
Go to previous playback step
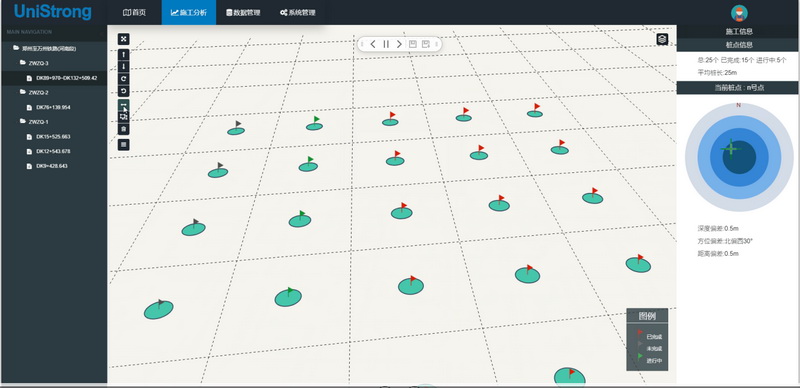coord(373,44)
